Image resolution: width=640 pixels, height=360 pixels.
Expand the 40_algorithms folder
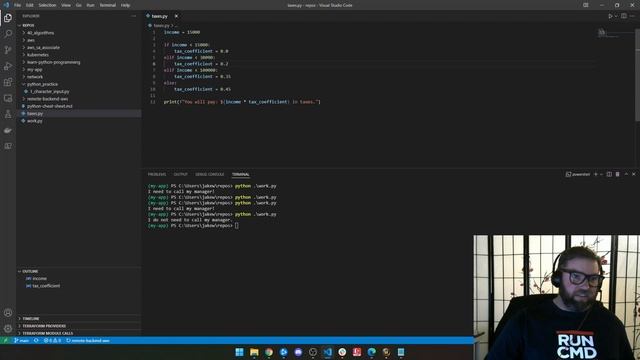tap(40, 33)
